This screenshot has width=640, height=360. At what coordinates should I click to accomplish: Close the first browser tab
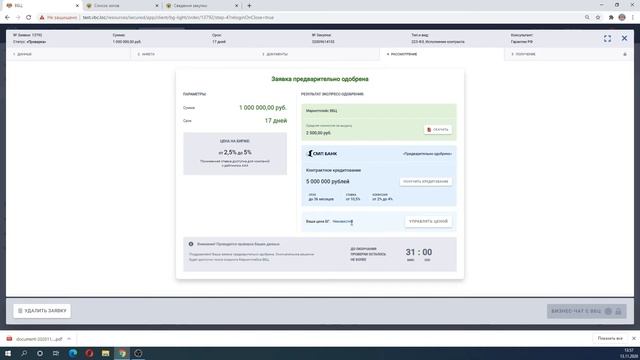77,6
